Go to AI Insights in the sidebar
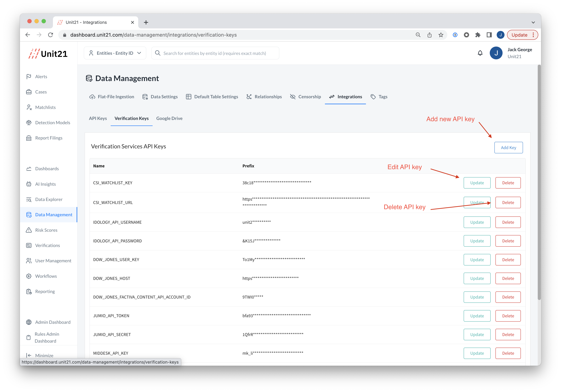This screenshot has height=392, width=561. tap(45, 184)
